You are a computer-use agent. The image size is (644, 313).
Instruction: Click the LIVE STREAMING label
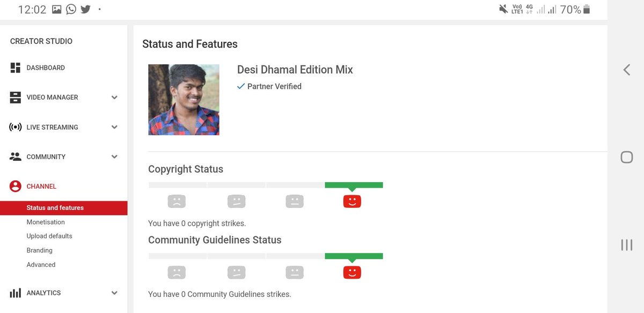(x=52, y=128)
